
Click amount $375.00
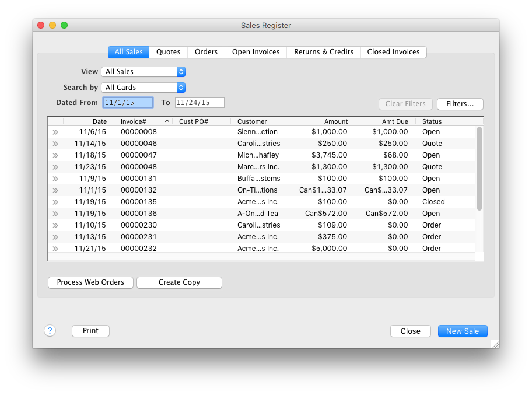coord(332,237)
